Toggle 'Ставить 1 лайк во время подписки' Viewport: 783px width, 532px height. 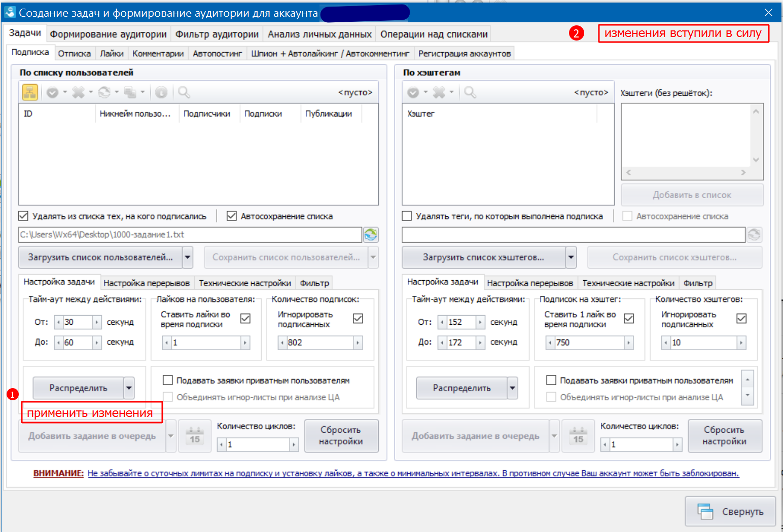[629, 318]
